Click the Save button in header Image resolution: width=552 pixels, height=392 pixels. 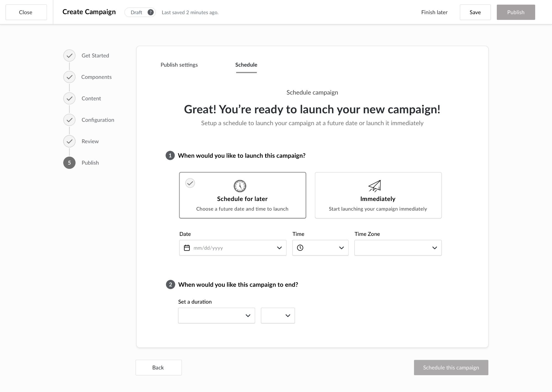(475, 12)
